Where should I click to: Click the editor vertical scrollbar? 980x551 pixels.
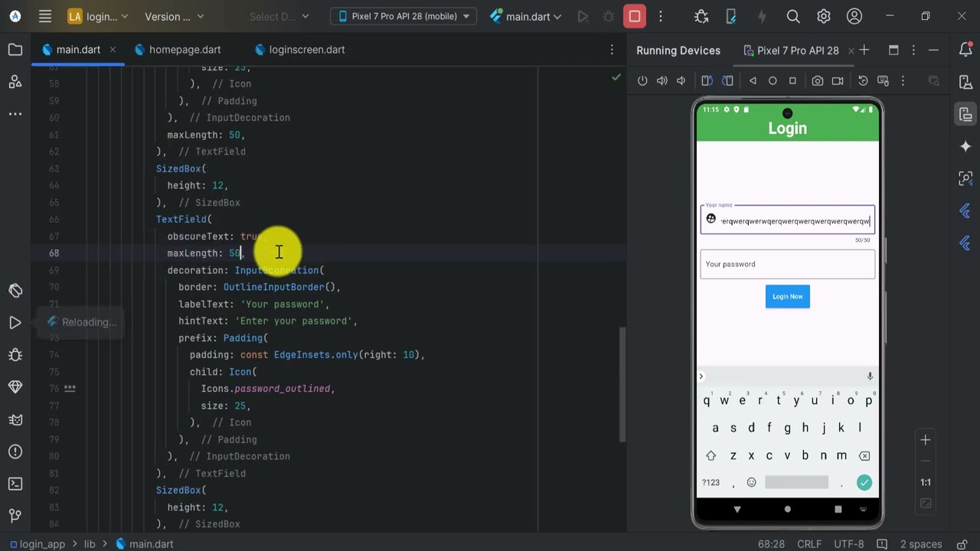622,384
